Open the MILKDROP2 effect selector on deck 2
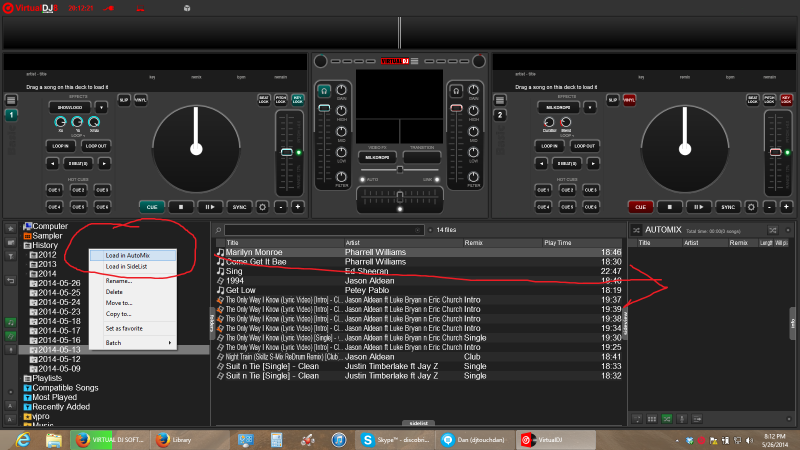The width and height of the screenshot is (800, 450). point(559,108)
